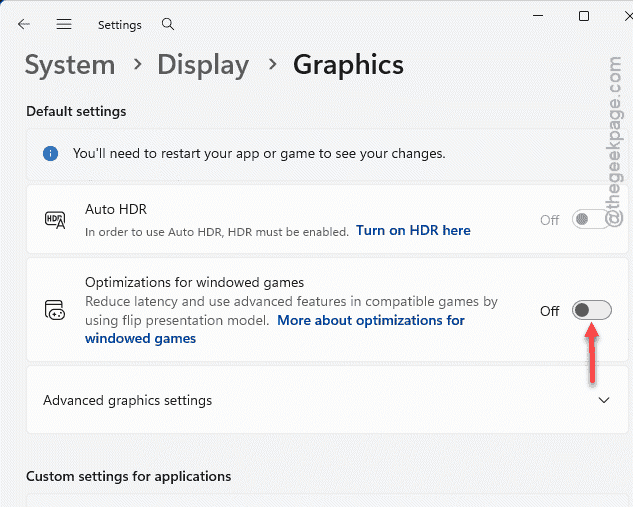Click the Off label beside windowed games toggle
The image size is (633, 507).
[549, 311]
